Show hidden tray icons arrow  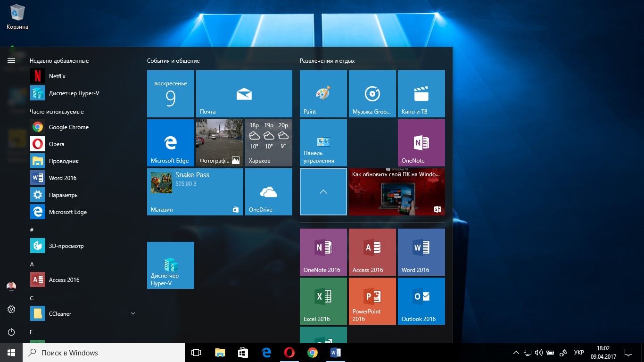(x=516, y=353)
